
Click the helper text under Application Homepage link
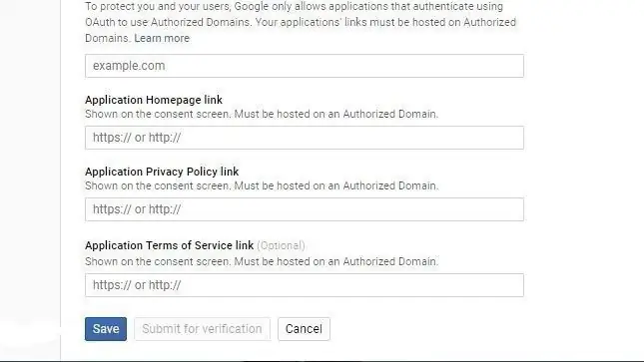262,114
